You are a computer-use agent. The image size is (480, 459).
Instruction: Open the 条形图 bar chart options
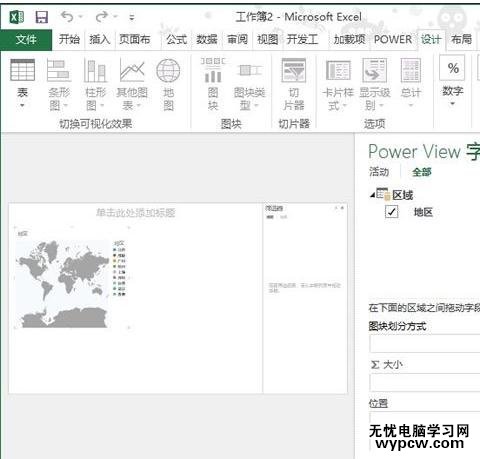59,84
